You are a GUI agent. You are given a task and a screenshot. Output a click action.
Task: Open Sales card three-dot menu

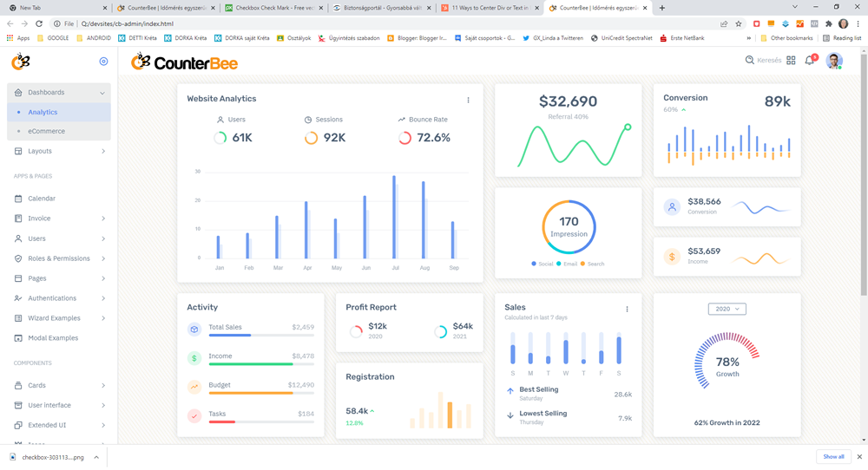click(x=627, y=309)
